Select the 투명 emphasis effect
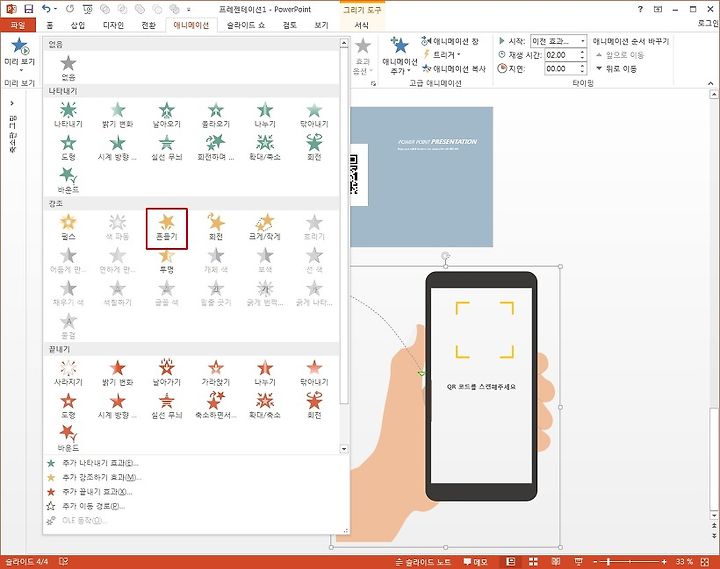Image resolution: width=720 pixels, height=569 pixels. click(167, 262)
